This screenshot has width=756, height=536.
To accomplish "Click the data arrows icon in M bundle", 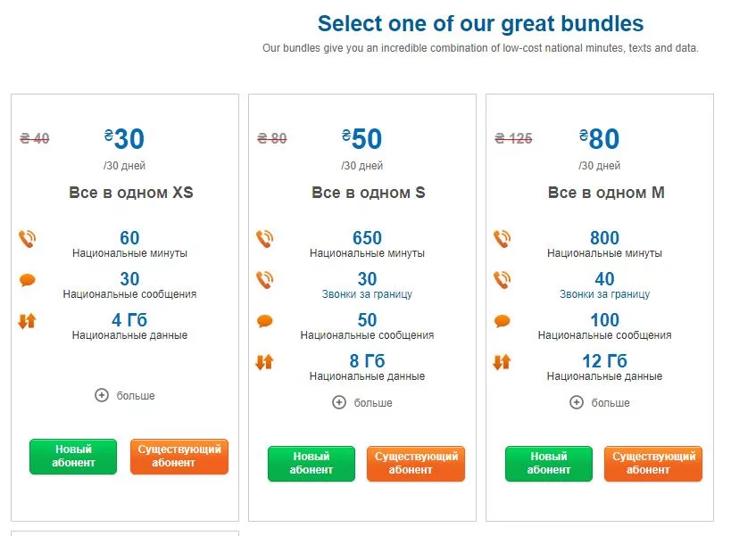I will click(502, 362).
